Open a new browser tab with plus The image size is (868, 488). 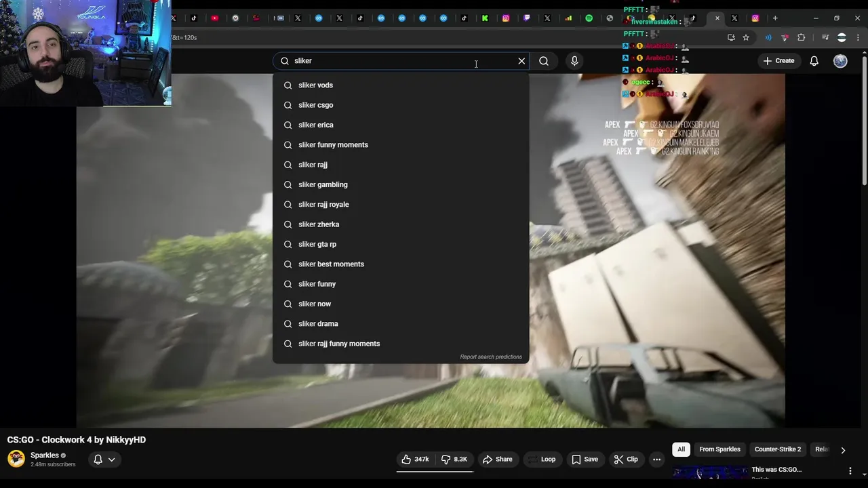775,18
